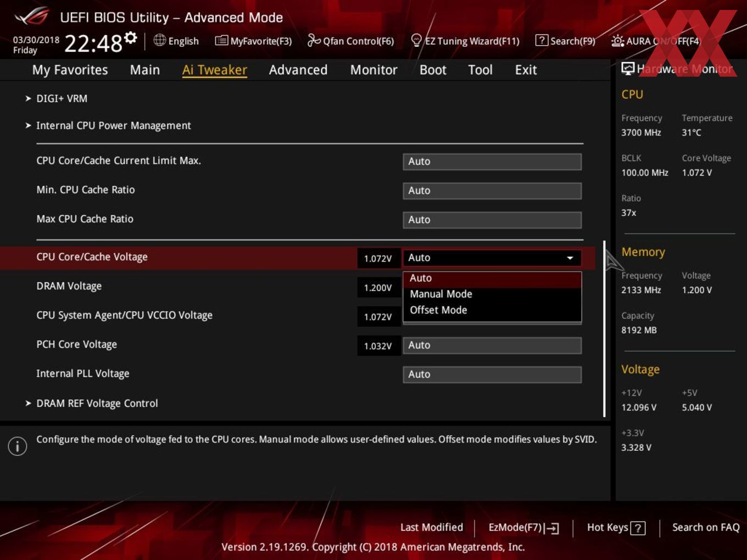Screen dimensions: 747x560
Task: Select Auto in the voltage dropdown list
Action: coord(492,278)
